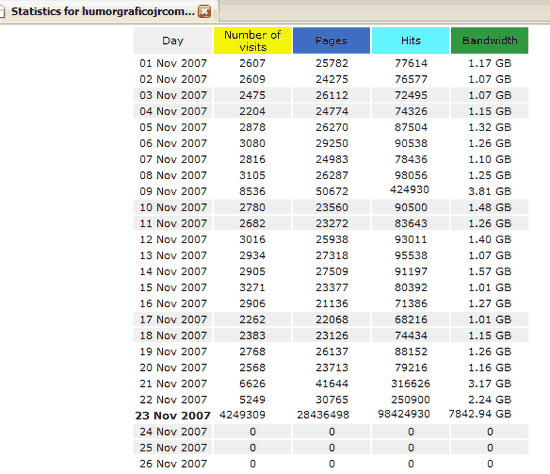
Task: Select pages value 21136 for 16 Nov
Action: click(332, 303)
